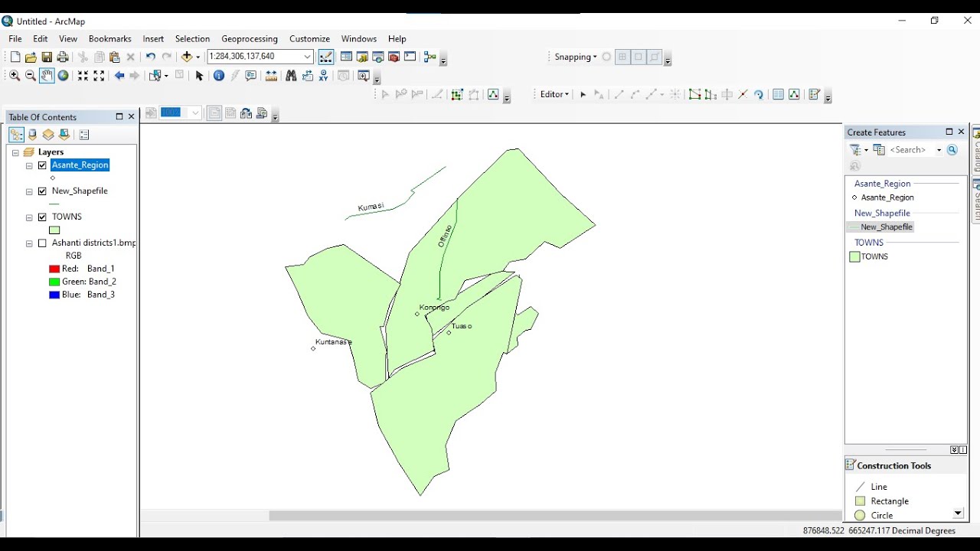Collapse the Layers data frame
This screenshot has height=551, width=980.
click(x=15, y=152)
